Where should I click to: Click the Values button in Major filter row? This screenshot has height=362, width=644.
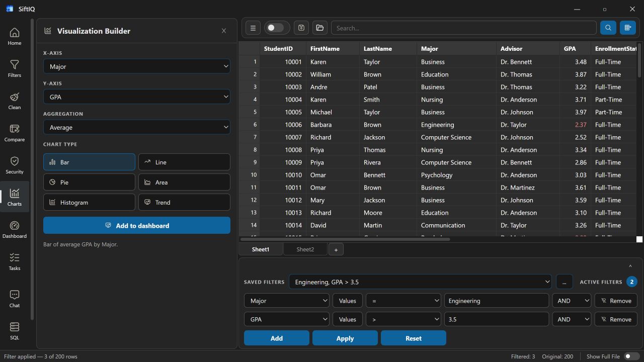tap(348, 301)
